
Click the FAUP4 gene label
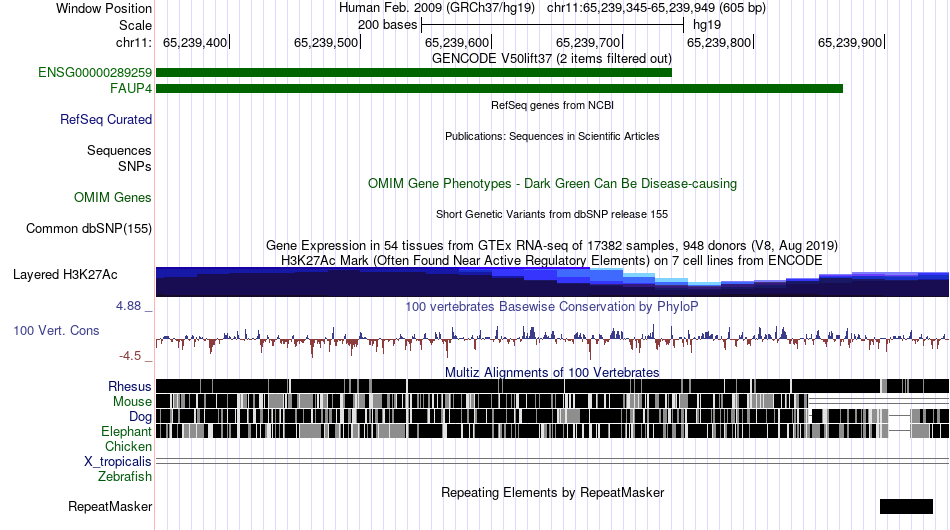pos(131,88)
